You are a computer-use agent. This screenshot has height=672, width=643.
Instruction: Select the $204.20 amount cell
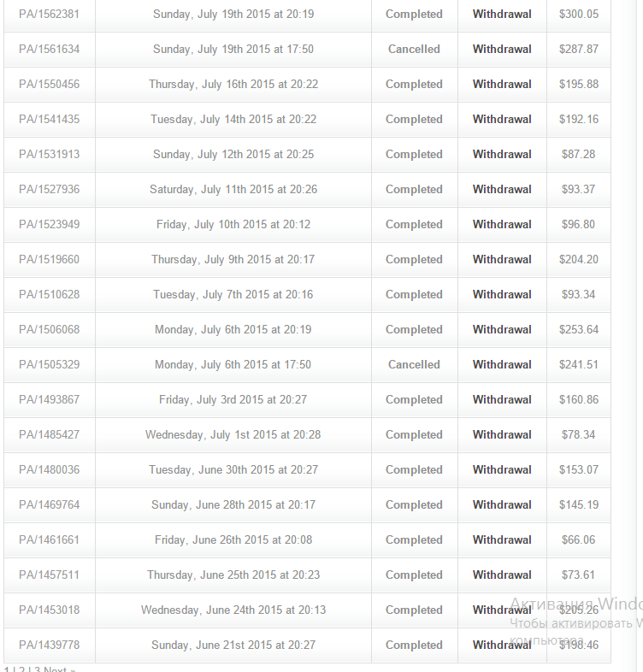click(578, 259)
